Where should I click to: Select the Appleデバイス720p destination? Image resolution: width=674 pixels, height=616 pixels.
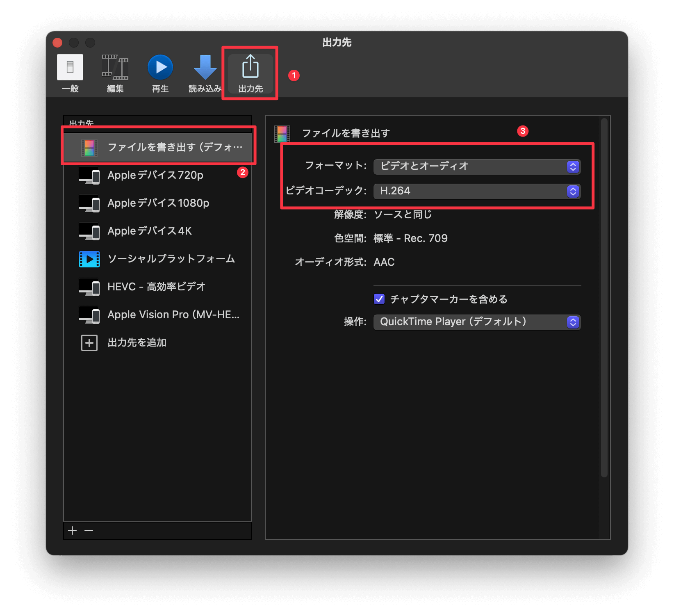click(x=157, y=175)
